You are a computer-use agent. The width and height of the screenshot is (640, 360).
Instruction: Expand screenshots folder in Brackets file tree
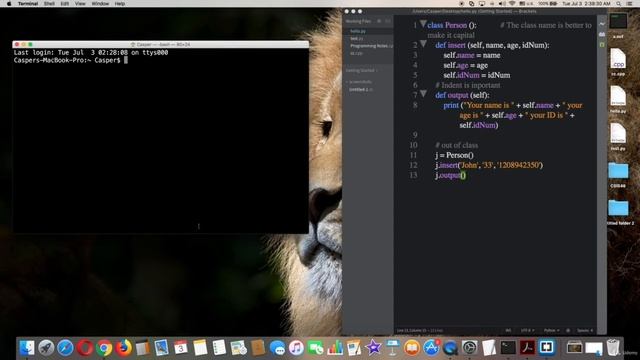[359, 82]
